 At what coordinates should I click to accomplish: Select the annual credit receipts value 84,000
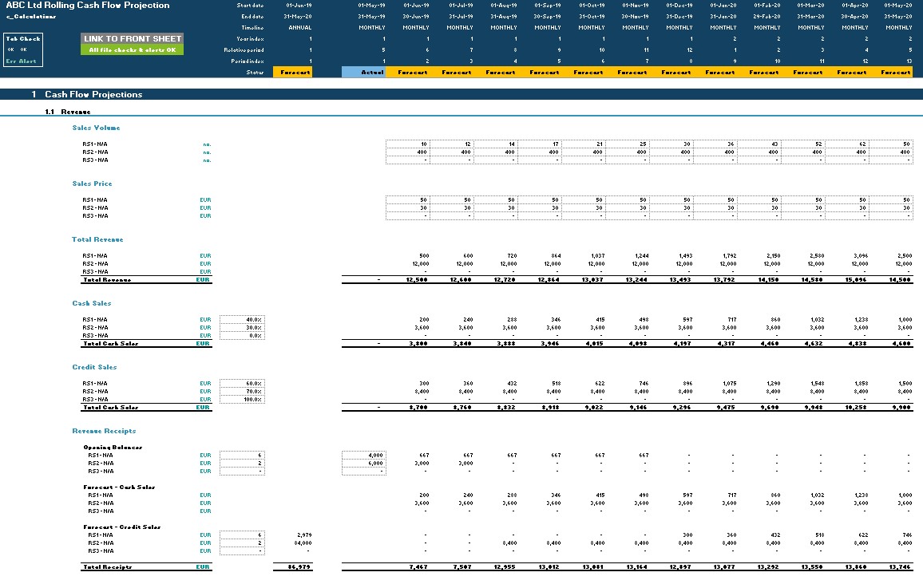[302, 543]
